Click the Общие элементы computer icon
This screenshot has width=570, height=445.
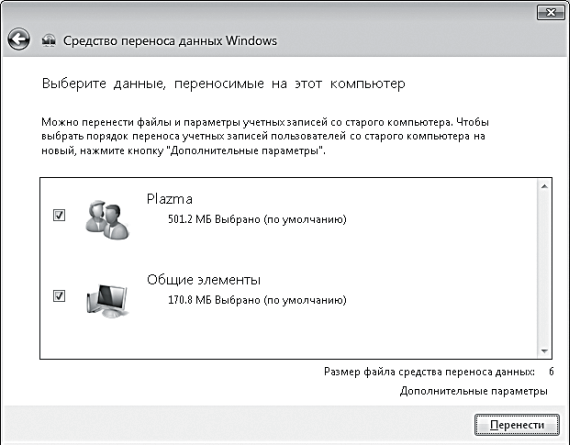tap(108, 300)
